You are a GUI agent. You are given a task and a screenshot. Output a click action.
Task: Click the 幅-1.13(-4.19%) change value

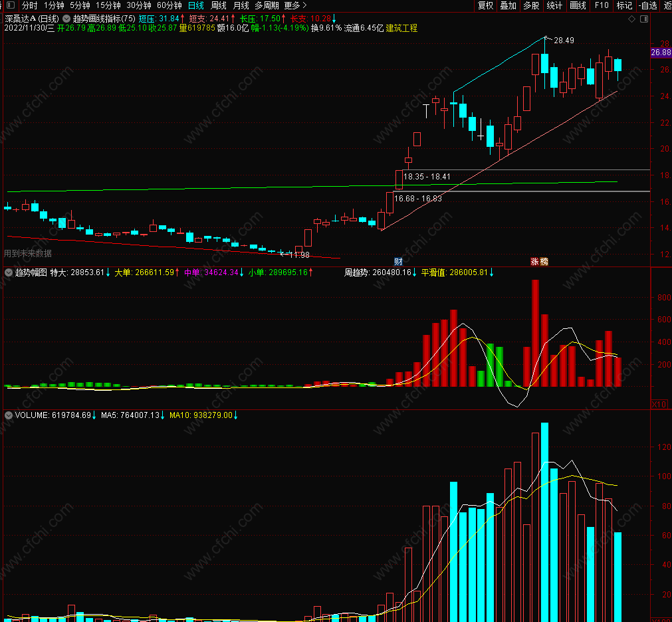pos(279,29)
